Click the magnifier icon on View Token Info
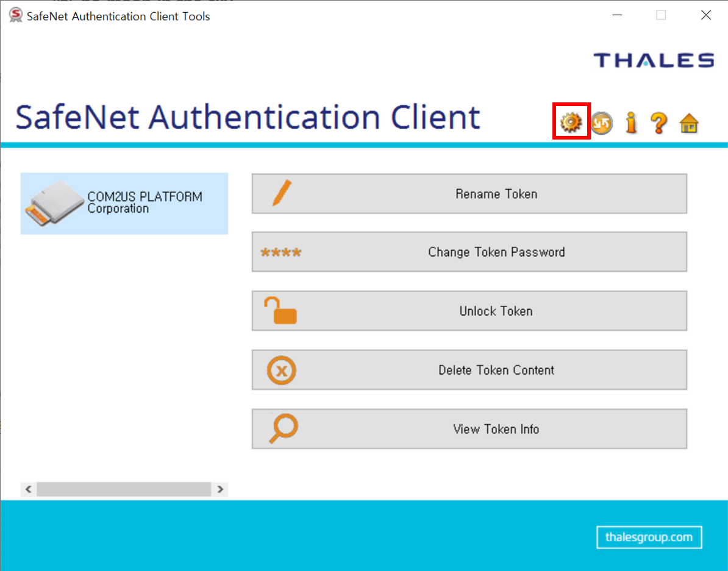 [282, 429]
